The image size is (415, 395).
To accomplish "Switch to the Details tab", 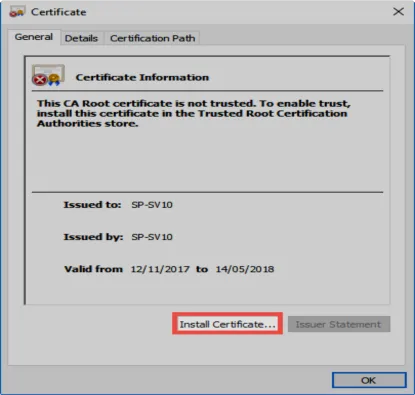I will pos(81,38).
